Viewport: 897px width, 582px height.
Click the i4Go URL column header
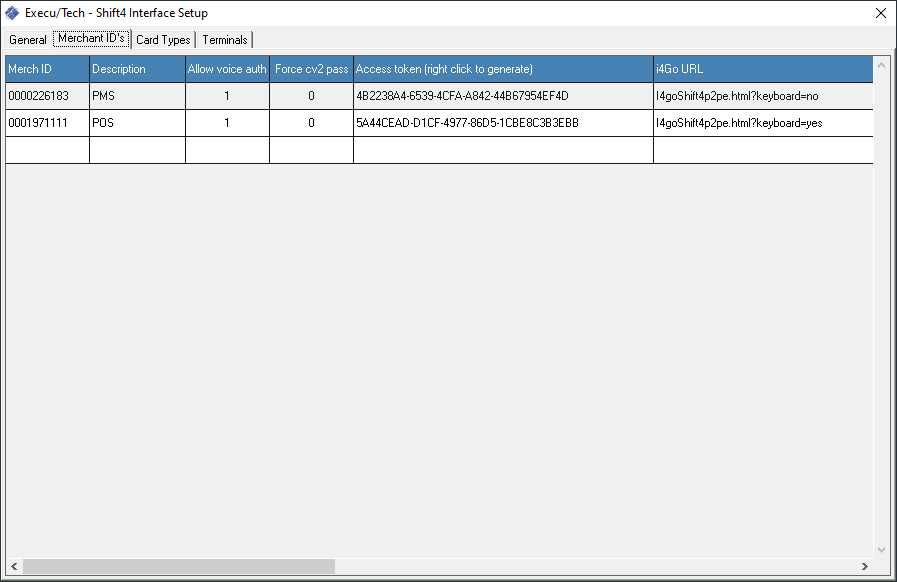[x=763, y=69]
